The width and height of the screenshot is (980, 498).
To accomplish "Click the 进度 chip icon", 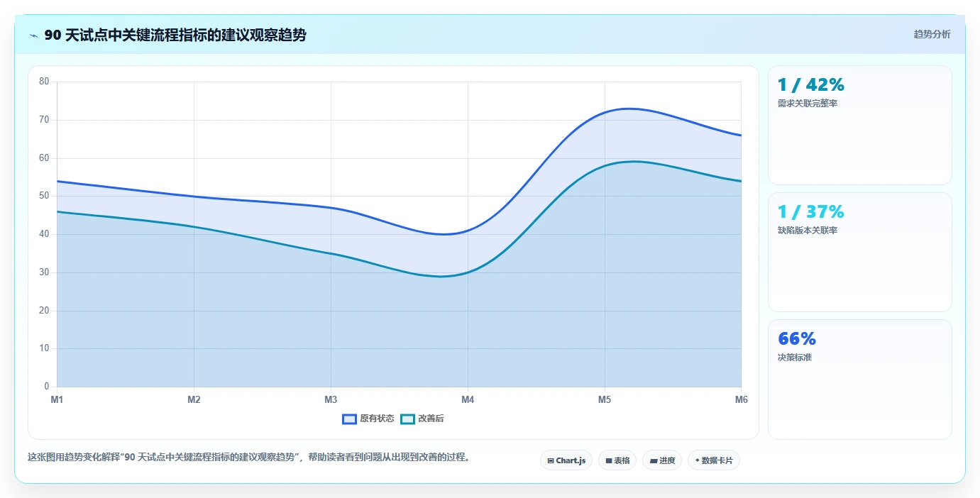I will (654, 460).
